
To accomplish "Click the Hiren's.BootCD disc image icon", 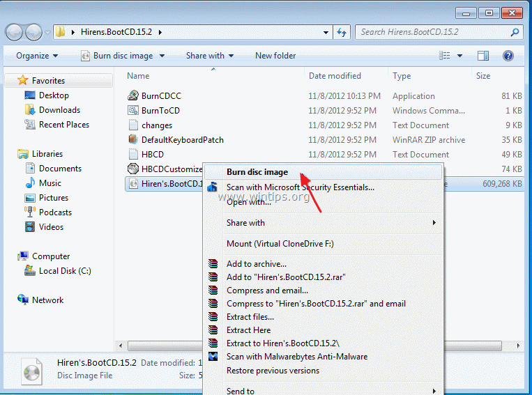I will [x=134, y=183].
